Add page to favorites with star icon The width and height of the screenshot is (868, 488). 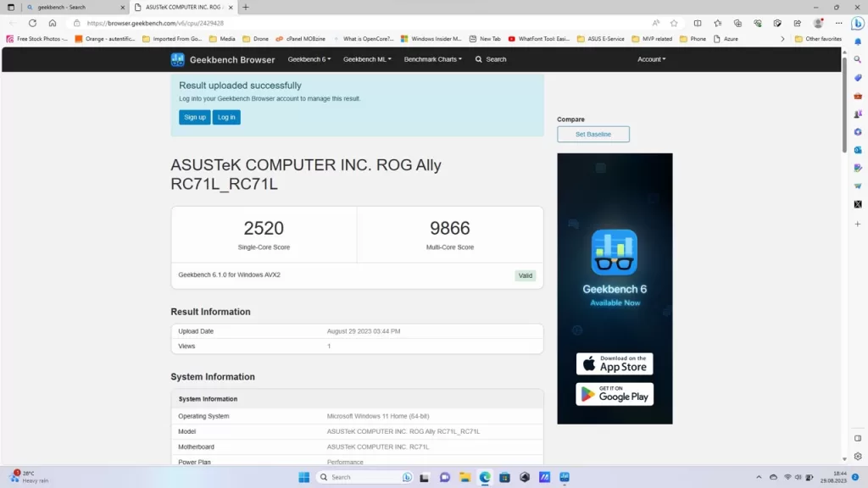674,23
